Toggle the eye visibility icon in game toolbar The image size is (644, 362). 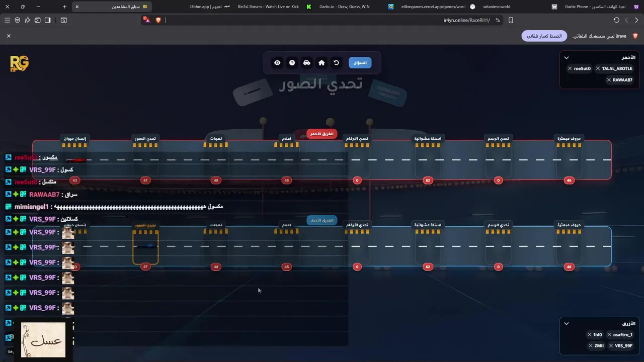[x=277, y=63]
